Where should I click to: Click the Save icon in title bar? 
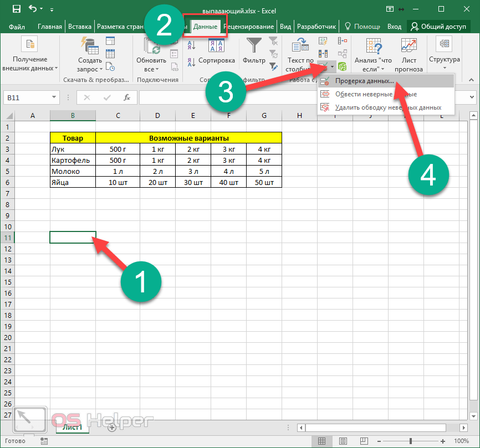click(x=16, y=9)
